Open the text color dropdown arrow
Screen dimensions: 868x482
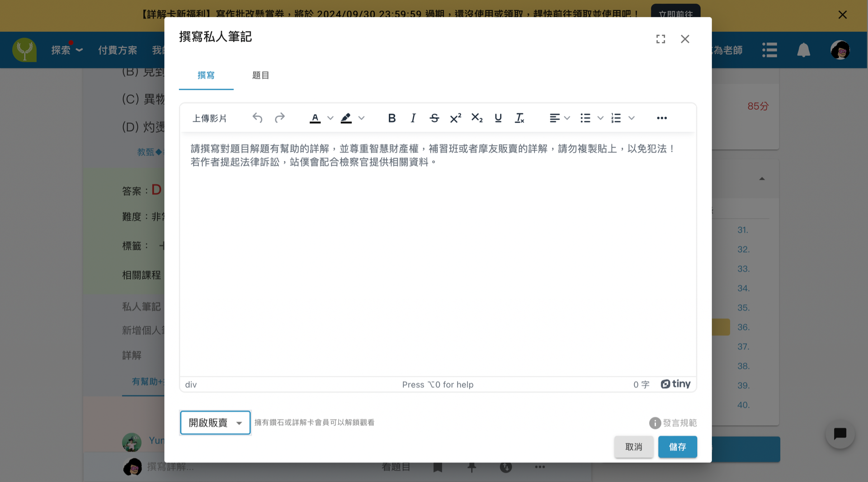click(x=330, y=118)
